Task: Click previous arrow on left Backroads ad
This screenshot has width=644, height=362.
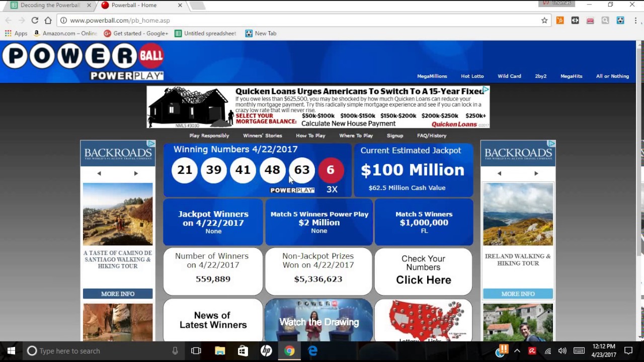Action: click(99, 173)
